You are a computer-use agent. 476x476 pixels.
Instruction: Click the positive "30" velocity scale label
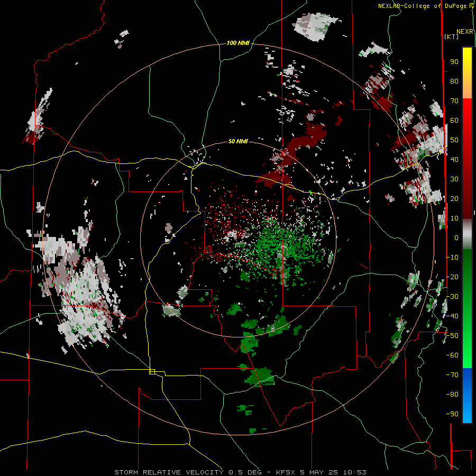(454, 179)
